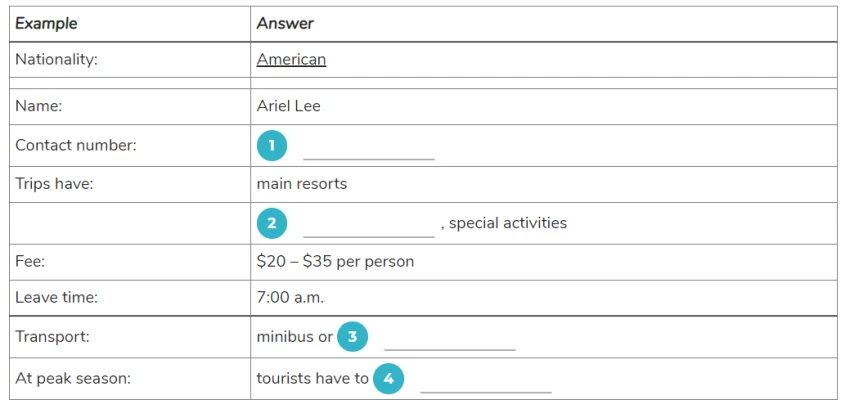
Task: Click the number 1 circle badge
Action: pos(272,145)
